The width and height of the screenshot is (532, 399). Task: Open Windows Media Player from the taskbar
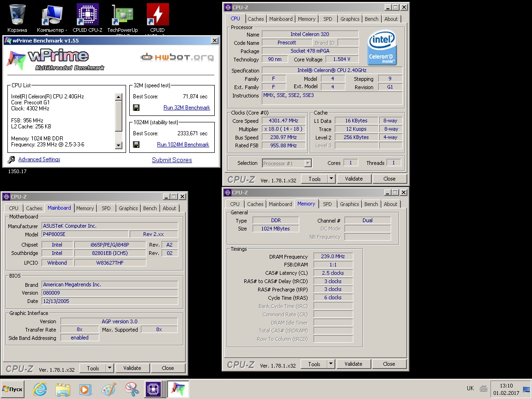[85, 389]
